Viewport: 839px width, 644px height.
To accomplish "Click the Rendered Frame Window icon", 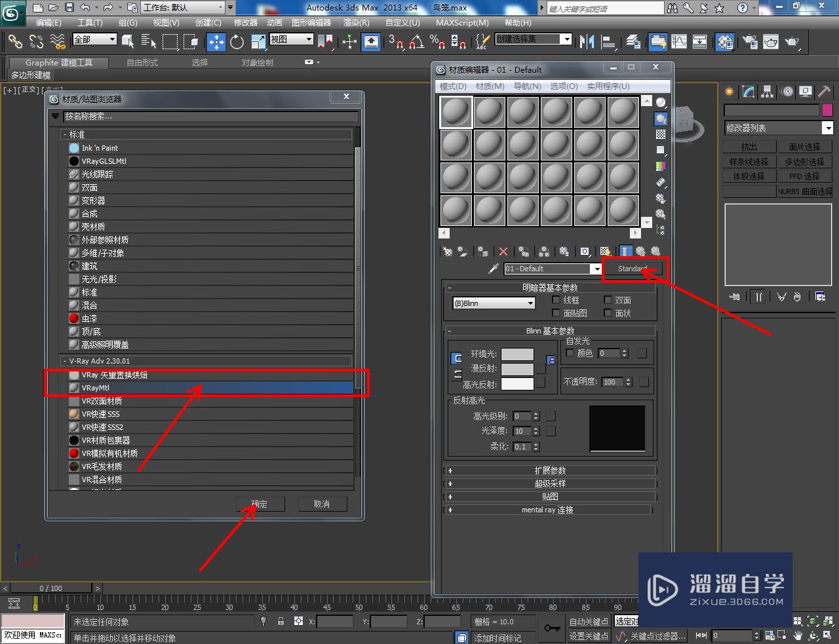I will pyautogui.click(x=771, y=42).
